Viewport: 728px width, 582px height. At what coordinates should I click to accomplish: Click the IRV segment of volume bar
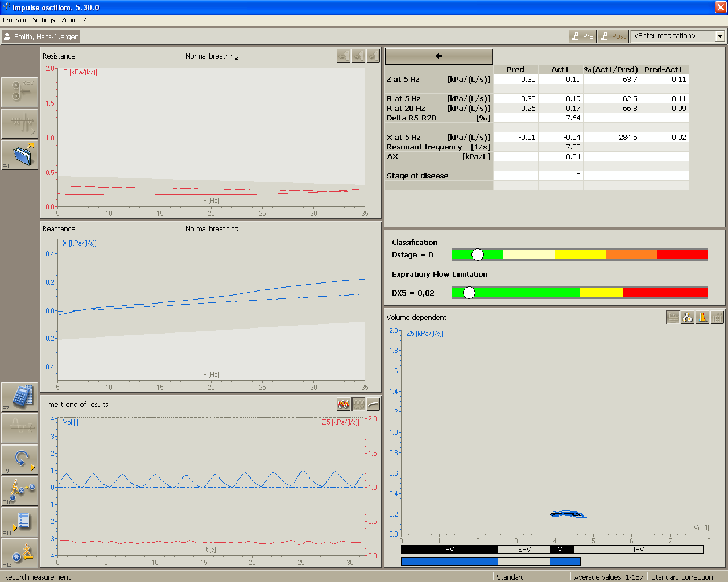pyautogui.click(x=639, y=550)
